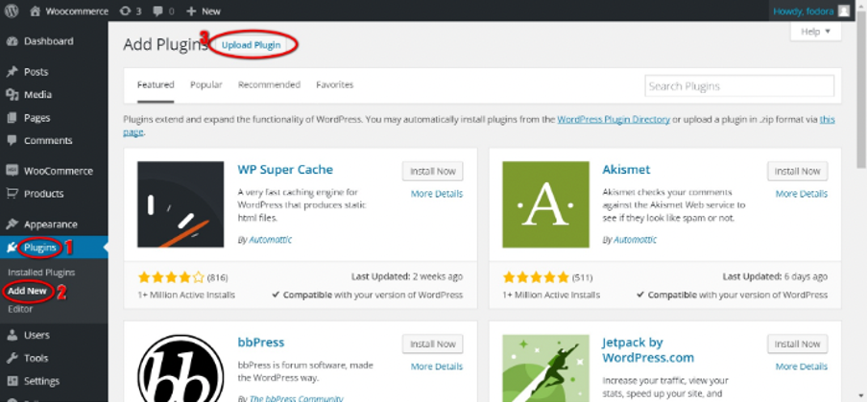This screenshot has width=868, height=403.
Task: Click the Jetpack plugin thumbnail
Action: [x=545, y=368]
